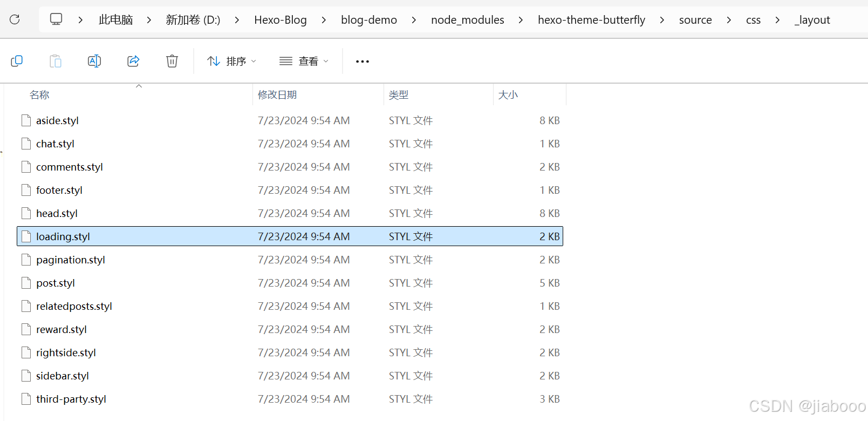Click the 8 KB size of aside.styl
This screenshot has width=868, height=421.
tap(550, 120)
